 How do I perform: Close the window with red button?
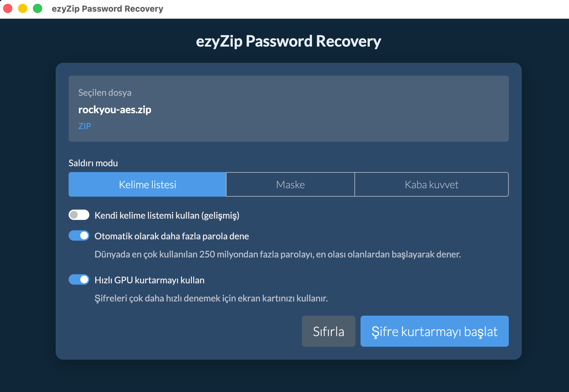click(8, 8)
